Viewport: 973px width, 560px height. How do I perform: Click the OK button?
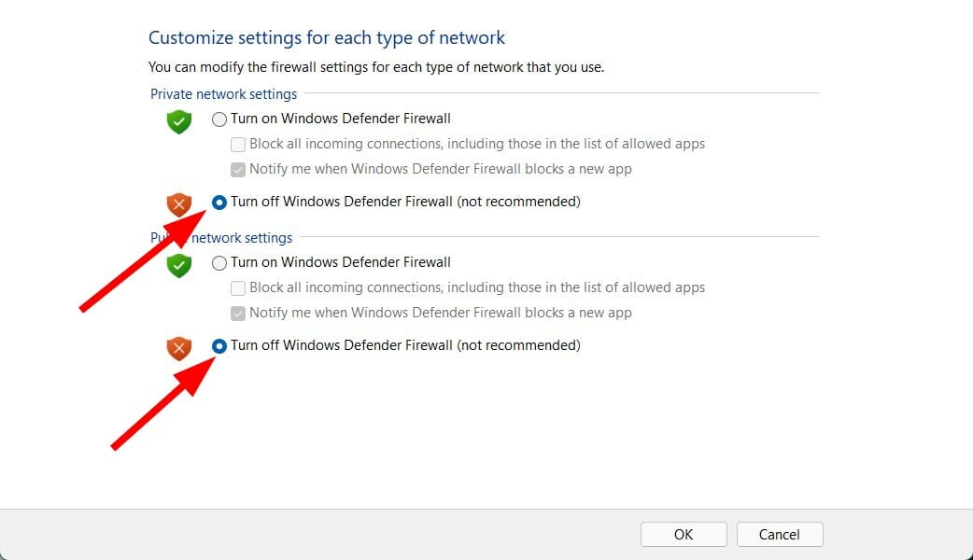tap(683, 534)
